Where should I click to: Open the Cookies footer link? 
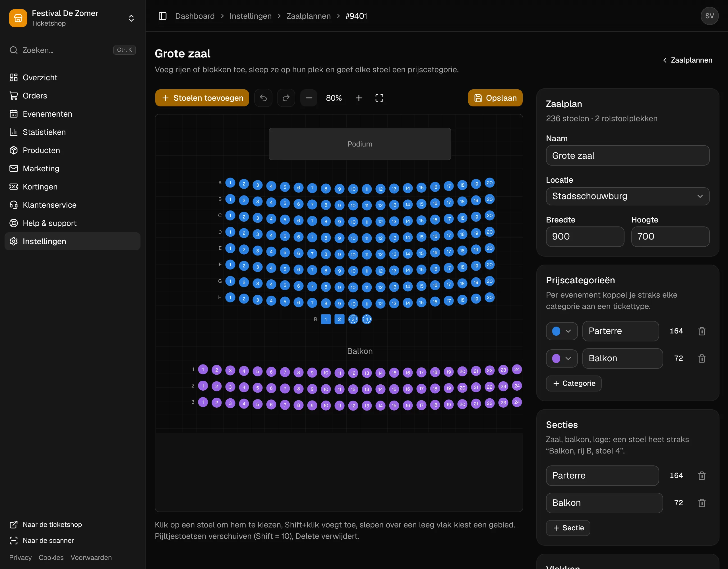tap(51, 558)
